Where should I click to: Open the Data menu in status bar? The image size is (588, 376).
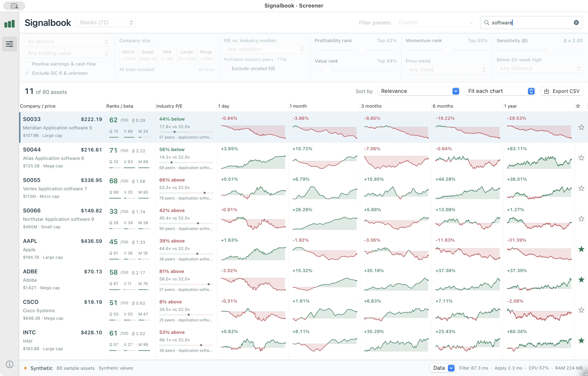pyautogui.click(x=442, y=368)
